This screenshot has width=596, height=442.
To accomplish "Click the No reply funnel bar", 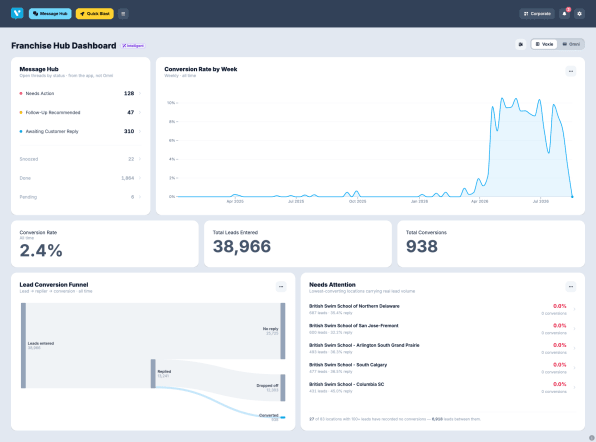I will 283,331.
